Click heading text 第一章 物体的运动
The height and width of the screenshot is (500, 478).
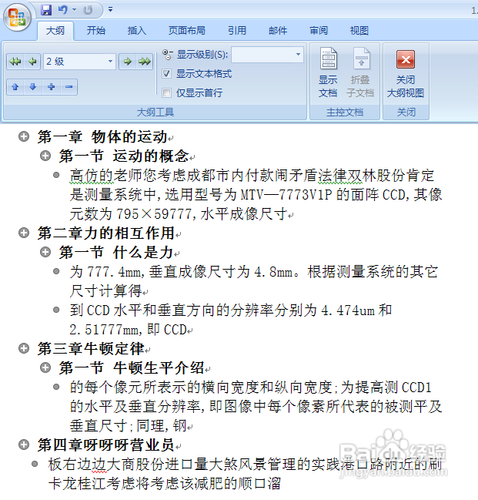coord(102,137)
